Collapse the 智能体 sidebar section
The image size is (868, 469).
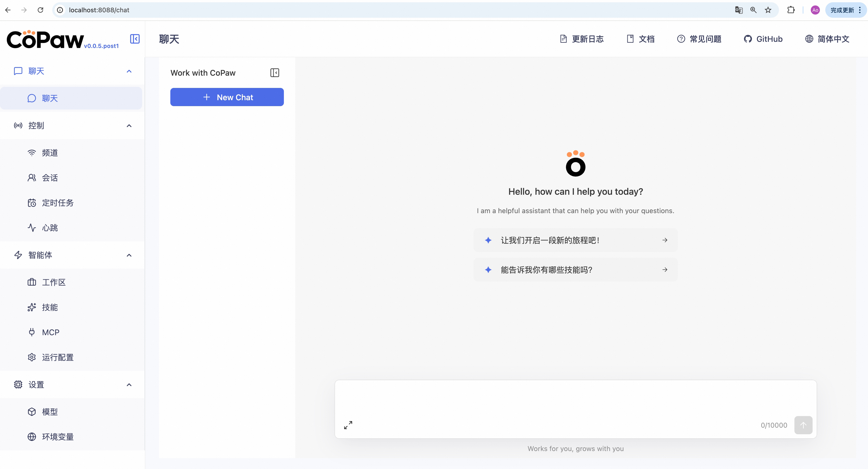(129, 255)
